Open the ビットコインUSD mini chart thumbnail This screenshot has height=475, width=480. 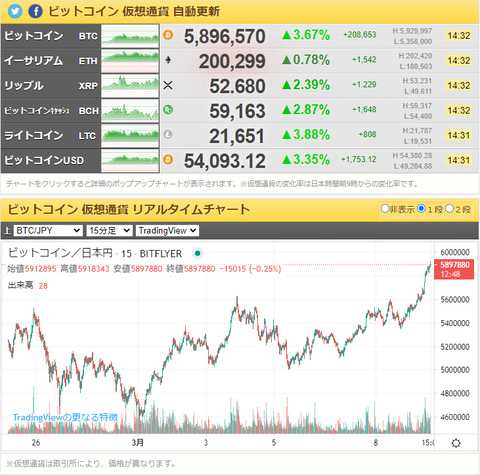(x=130, y=161)
